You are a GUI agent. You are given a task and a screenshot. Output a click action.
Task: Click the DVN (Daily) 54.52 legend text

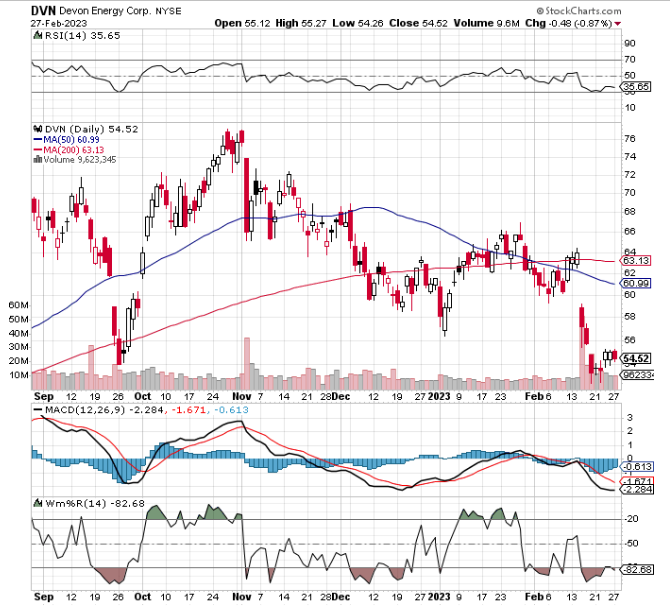click(91, 129)
